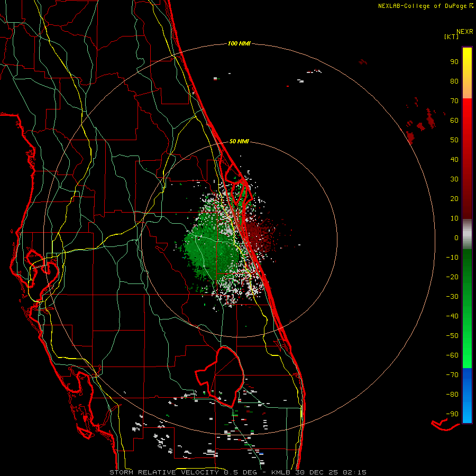Click the NEXLAB-College of DuPage credit text
The image size is (476, 476).
(x=425, y=6)
